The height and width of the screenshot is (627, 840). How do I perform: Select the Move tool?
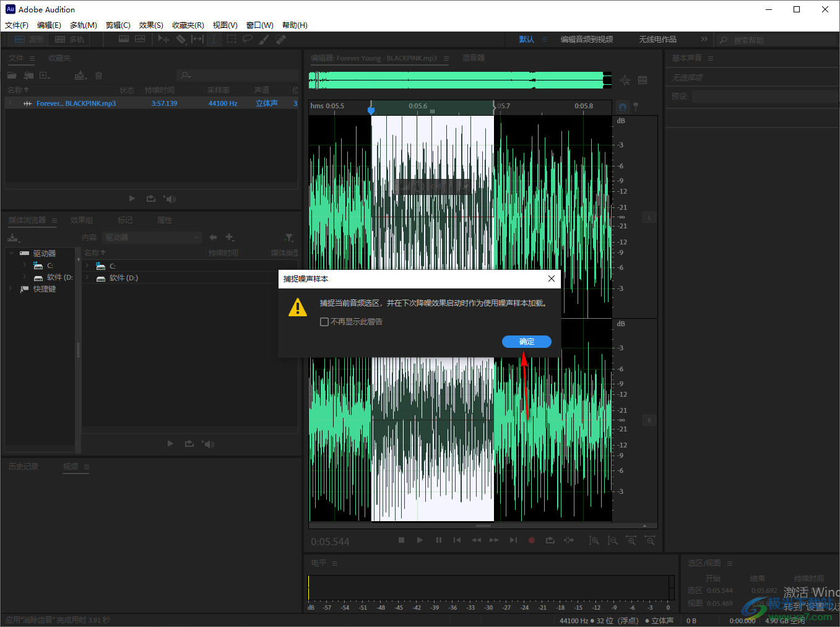[163, 39]
